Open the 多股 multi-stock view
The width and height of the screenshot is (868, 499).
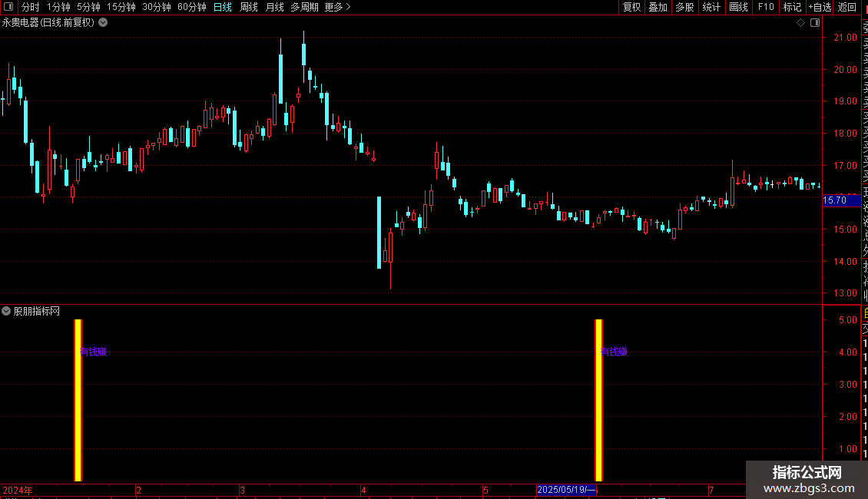[x=684, y=7]
